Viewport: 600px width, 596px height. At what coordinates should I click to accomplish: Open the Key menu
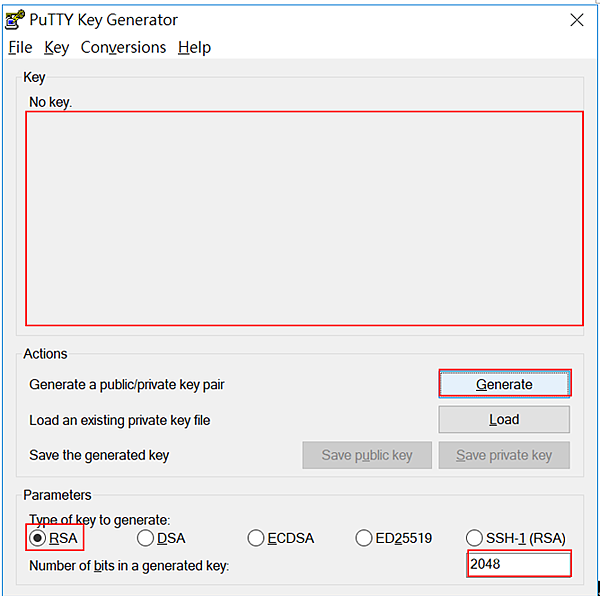tap(56, 48)
